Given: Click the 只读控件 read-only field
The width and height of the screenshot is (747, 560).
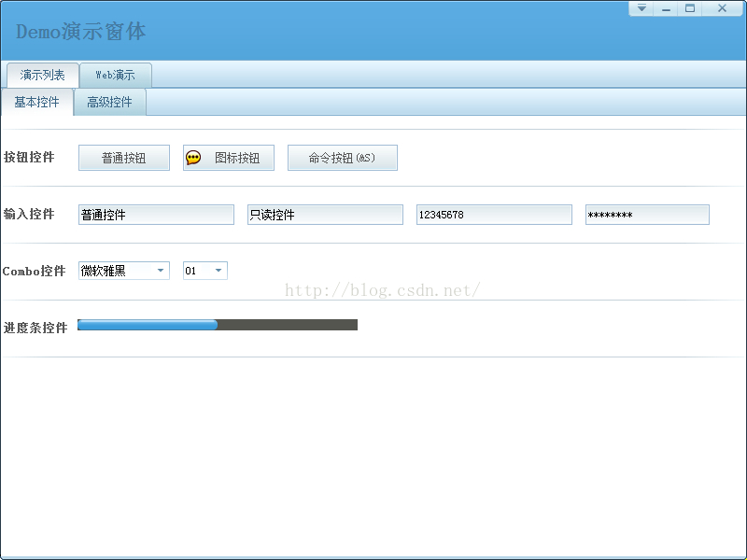Looking at the screenshot, I should pos(325,215).
